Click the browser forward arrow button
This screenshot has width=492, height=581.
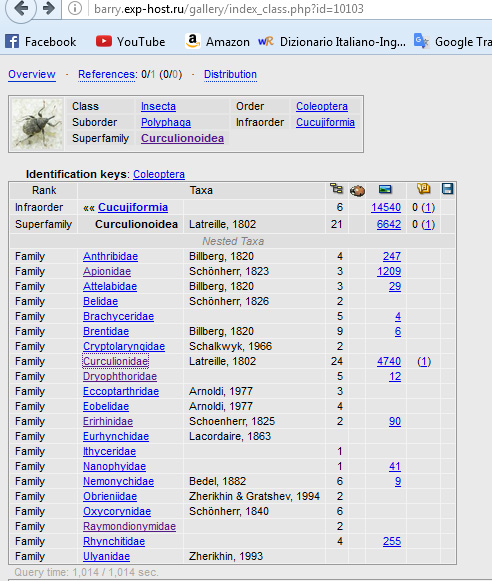click(49, 8)
